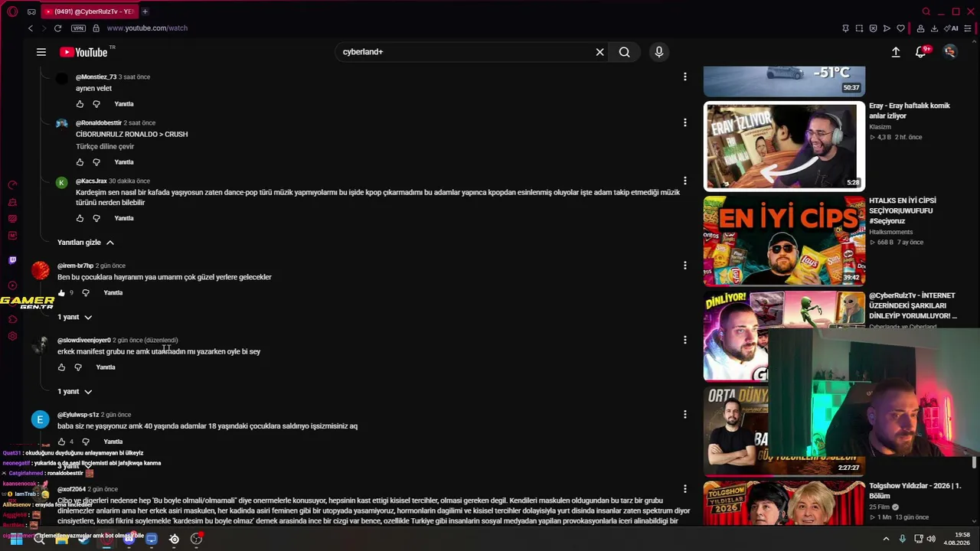Open the @Eylulwsp-s1z channel avatar

pos(40,419)
